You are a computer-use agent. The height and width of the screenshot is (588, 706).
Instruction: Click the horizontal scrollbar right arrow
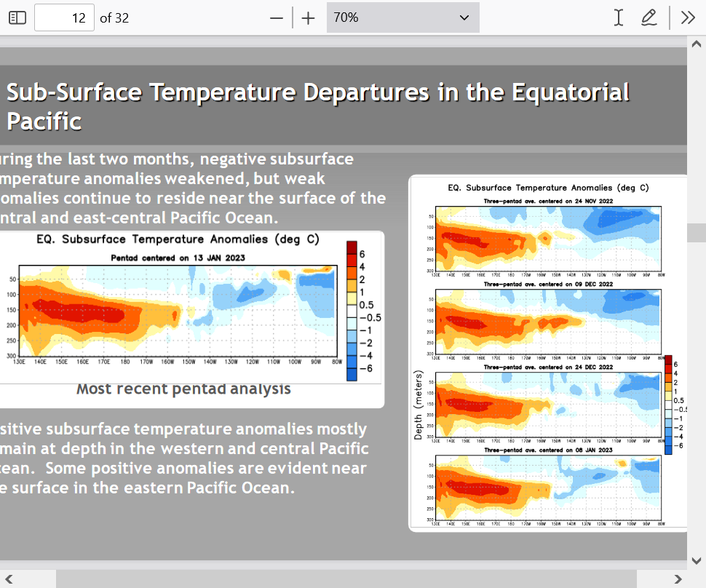coord(678,579)
